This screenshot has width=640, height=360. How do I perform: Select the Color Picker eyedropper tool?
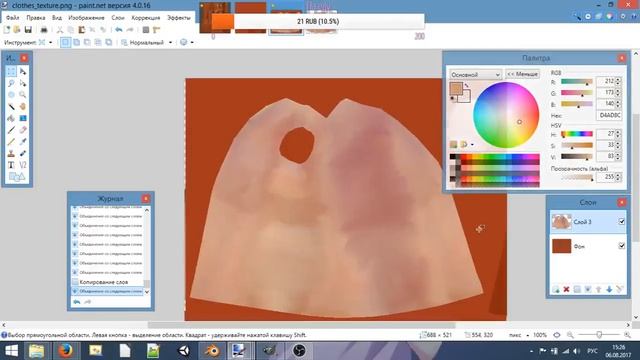coord(23,142)
